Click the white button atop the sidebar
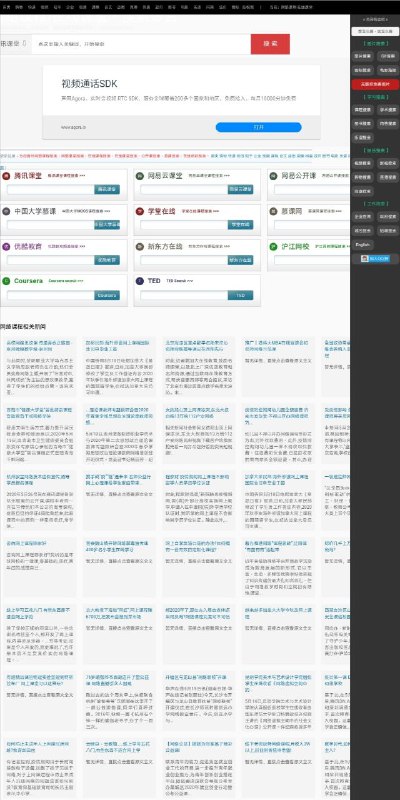Viewport: 400px width, 800px height. click(375, 32)
